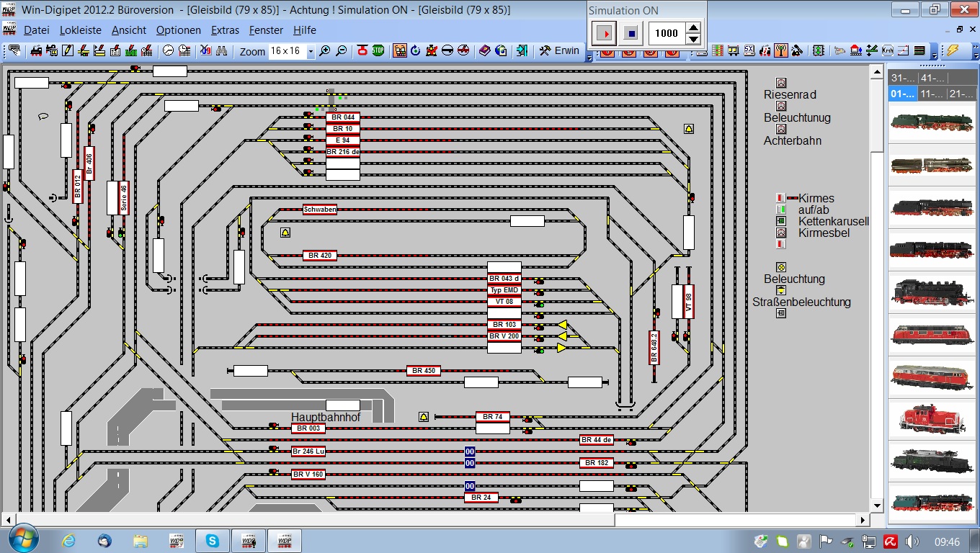Click the Kmh speed toolbar icon
Screen dimensions: 980x553
[x=887, y=51]
